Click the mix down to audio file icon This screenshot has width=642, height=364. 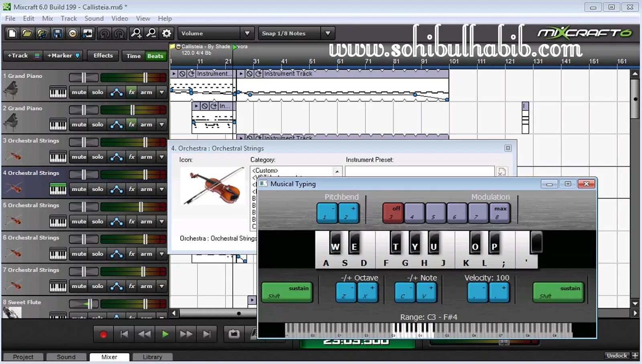[87, 33]
